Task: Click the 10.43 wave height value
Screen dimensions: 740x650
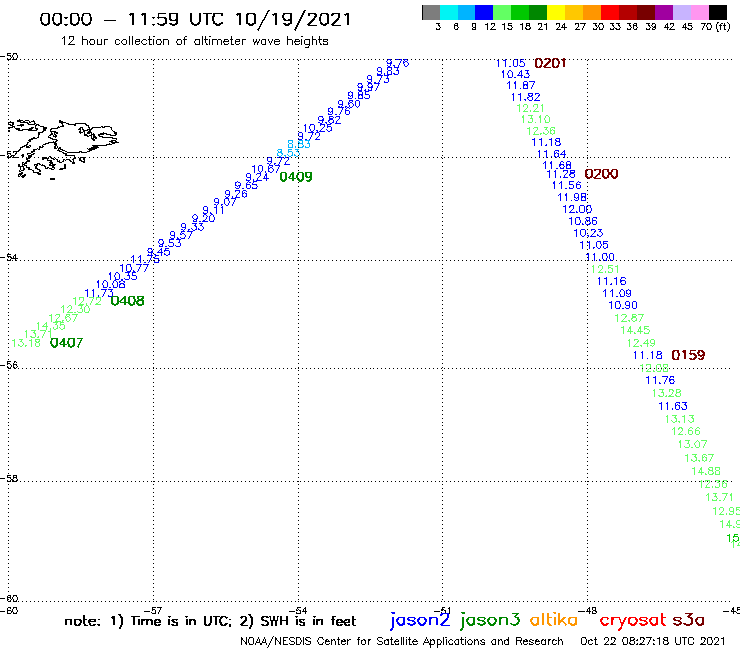Action: tap(515, 75)
